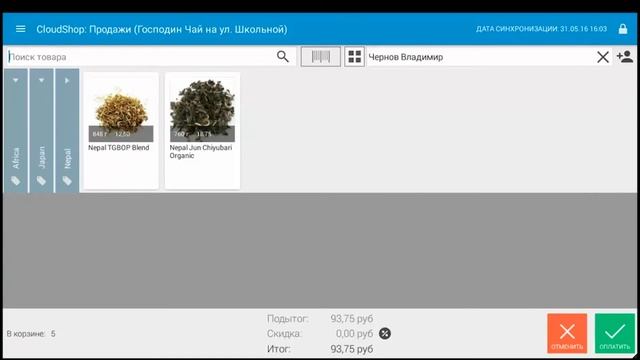Viewport: 640px width, 360px height.
Task: Click the CloudShop: Продажи title
Action: click(162, 29)
